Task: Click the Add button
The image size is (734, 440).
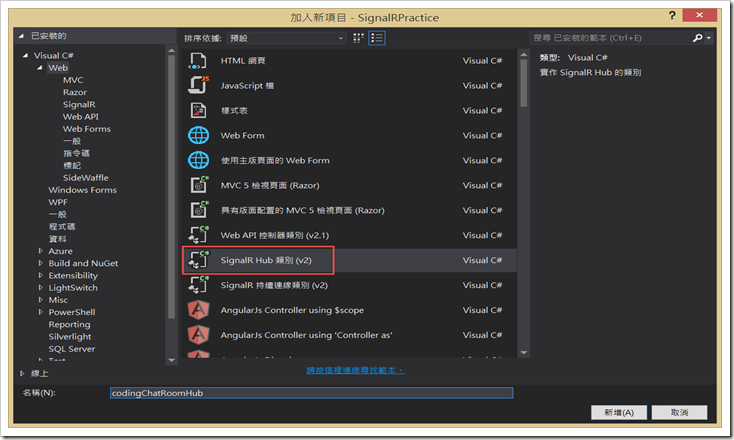Action: pos(619,412)
